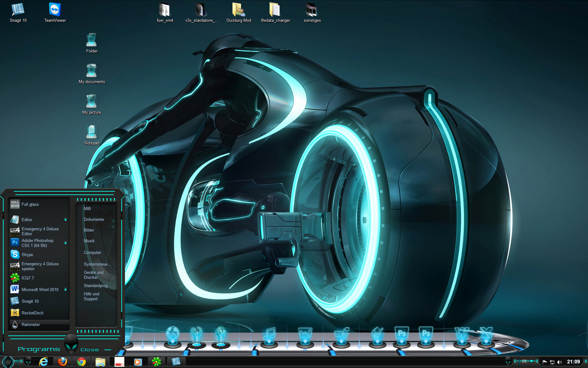Image resolution: width=588 pixels, height=368 pixels.
Task: Open the DE language bar indicator
Action: click(x=525, y=361)
